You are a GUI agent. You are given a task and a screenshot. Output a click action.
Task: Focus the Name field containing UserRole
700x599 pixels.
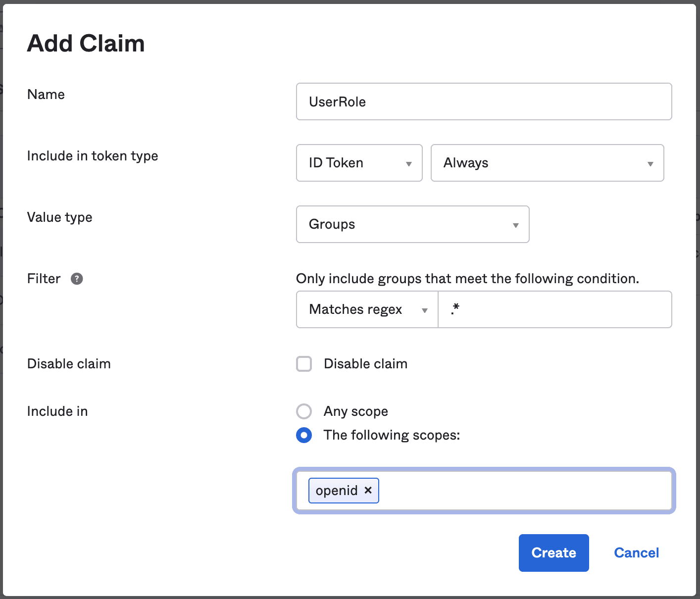484,101
